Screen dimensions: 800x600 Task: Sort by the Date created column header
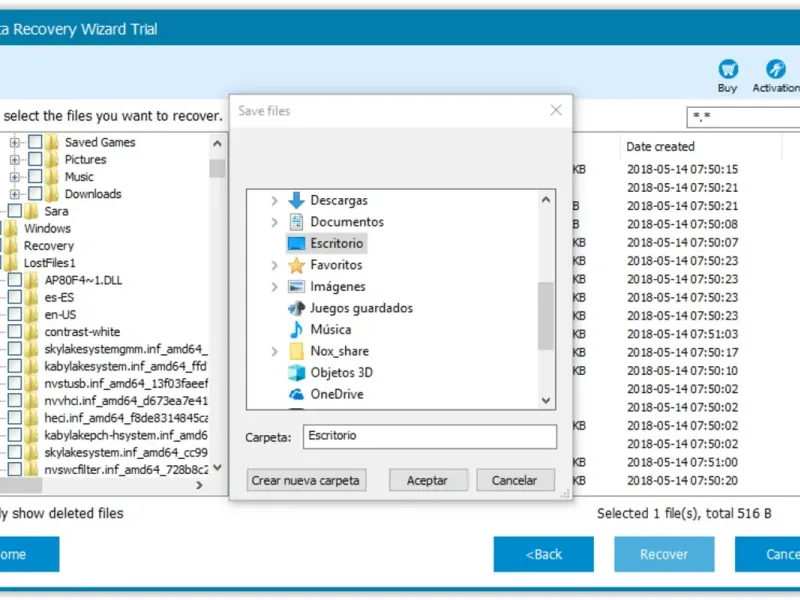click(x=660, y=146)
